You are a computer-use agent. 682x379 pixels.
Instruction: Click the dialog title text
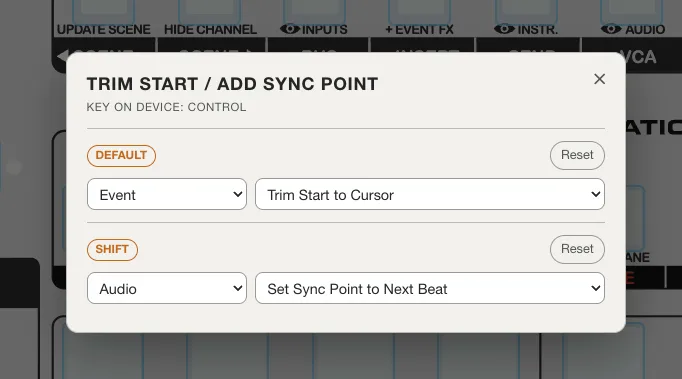232,84
